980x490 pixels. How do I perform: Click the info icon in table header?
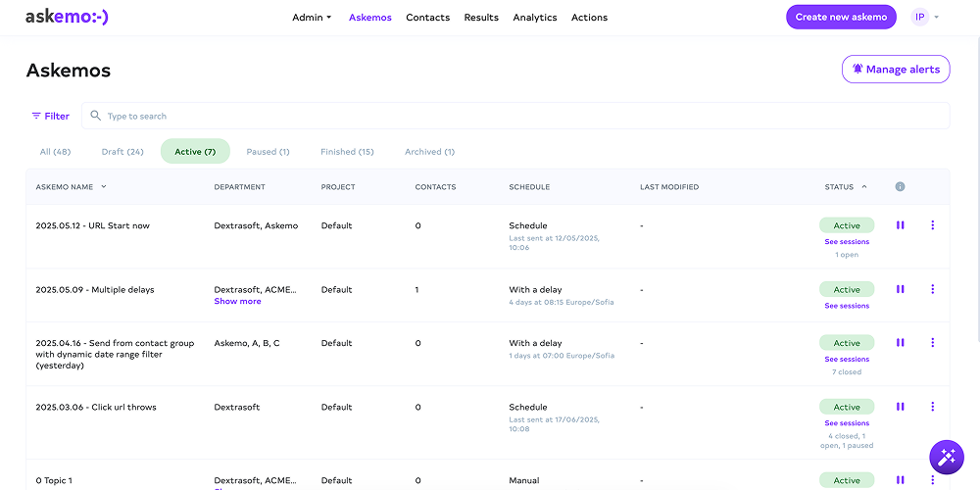click(x=900, y=186)
